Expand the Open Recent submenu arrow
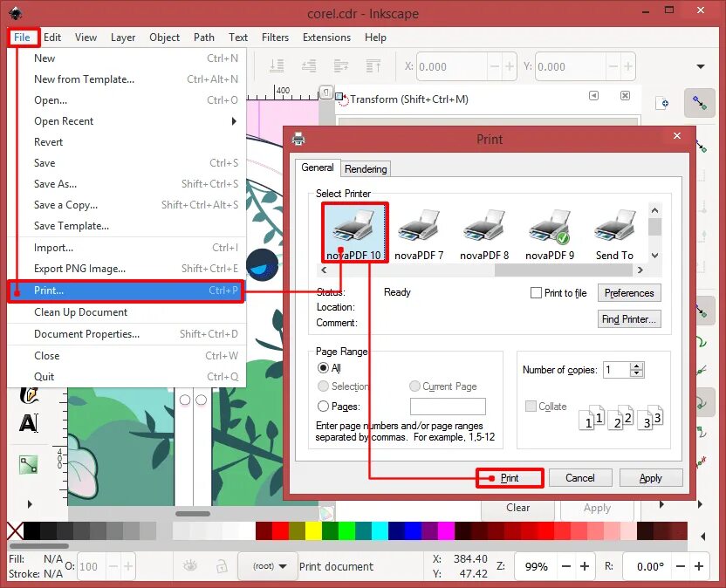This screenshot has width=726, height=588. [234, 121]
